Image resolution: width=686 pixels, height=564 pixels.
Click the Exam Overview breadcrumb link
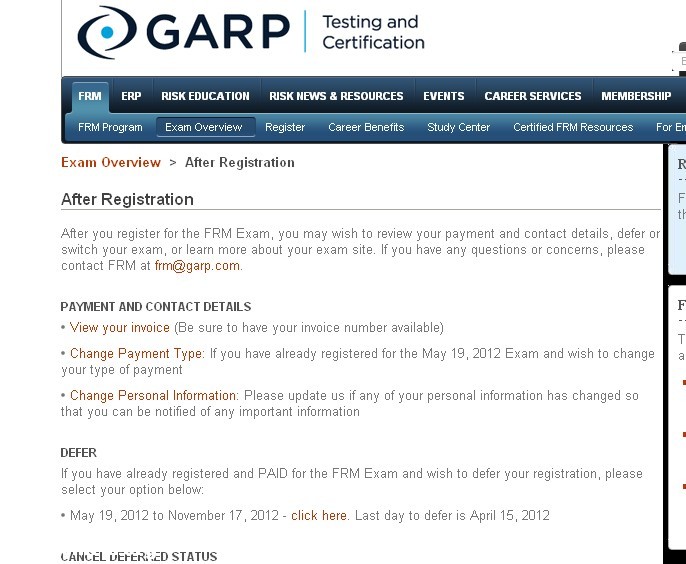[111, 163]
